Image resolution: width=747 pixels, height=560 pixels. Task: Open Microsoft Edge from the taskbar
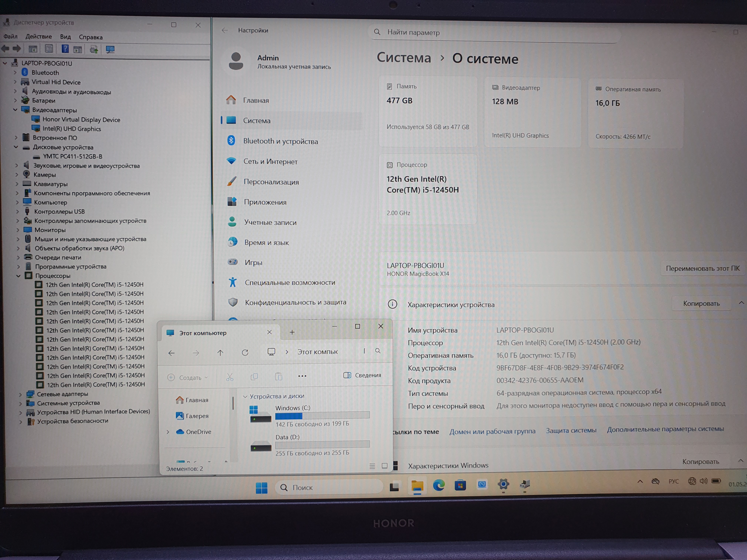[x=439, y=485]
